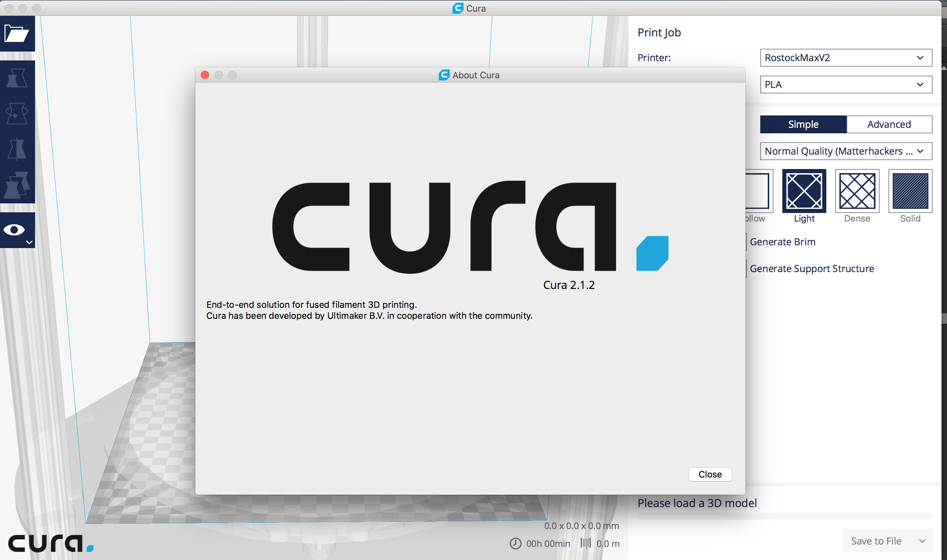947x560 pixels.
Task: Switch to the Advanced tab
Action: pos(889,124)
